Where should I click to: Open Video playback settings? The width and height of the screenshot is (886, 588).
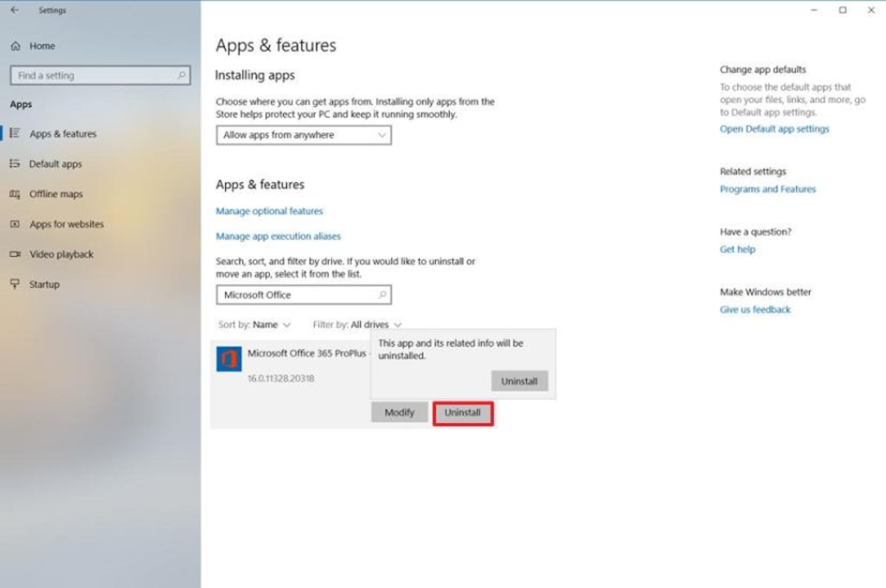[62, 254]
